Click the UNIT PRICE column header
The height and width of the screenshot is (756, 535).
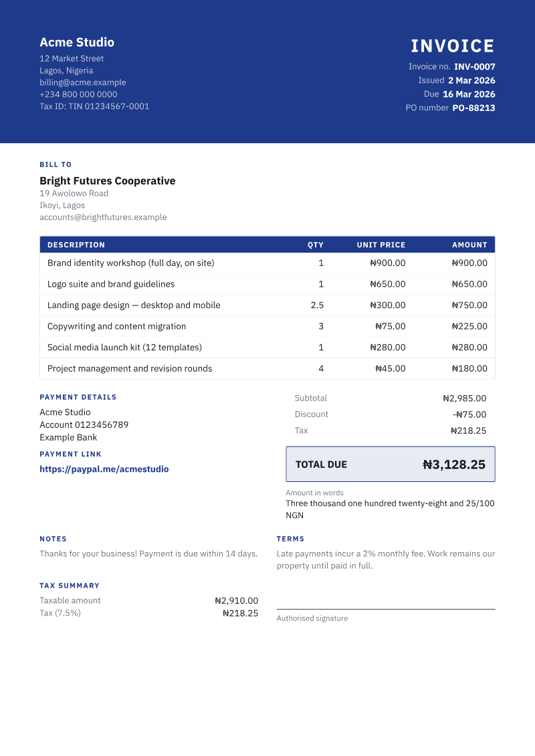[x=381, y=245]
